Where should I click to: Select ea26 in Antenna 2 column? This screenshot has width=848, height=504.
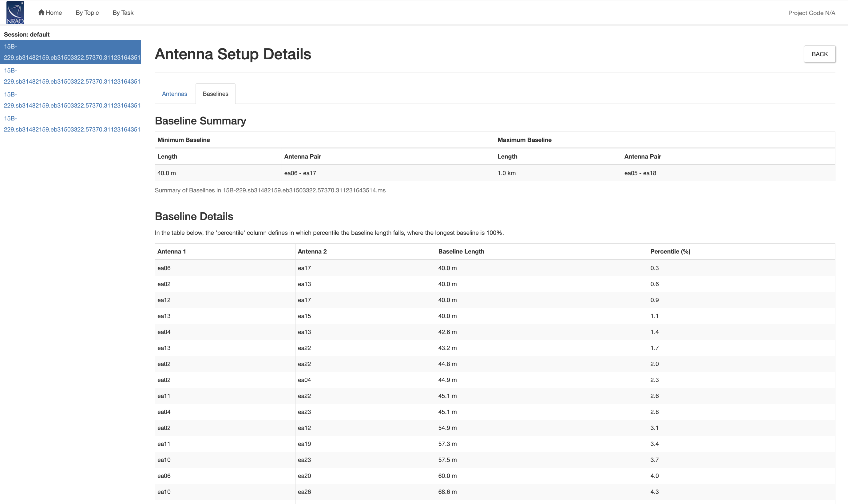tap(366, 492)
